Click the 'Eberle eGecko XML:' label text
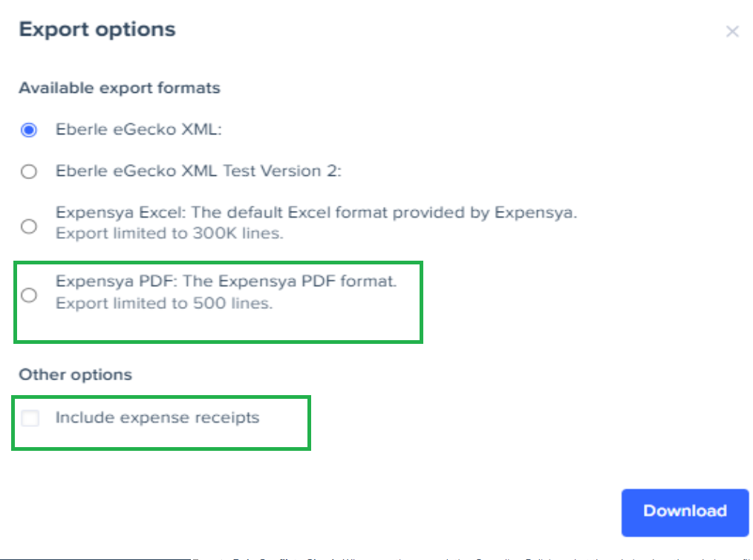 coord(139,130)
